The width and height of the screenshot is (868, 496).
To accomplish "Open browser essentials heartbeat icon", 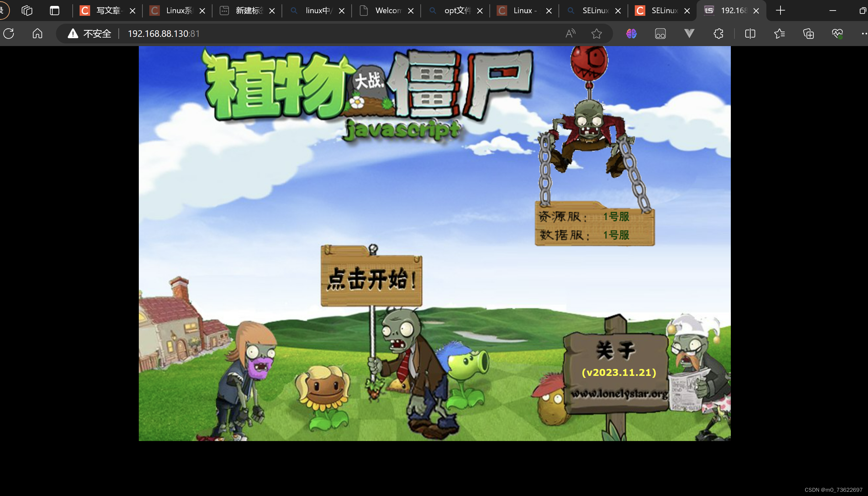I will tap(837, 33).
